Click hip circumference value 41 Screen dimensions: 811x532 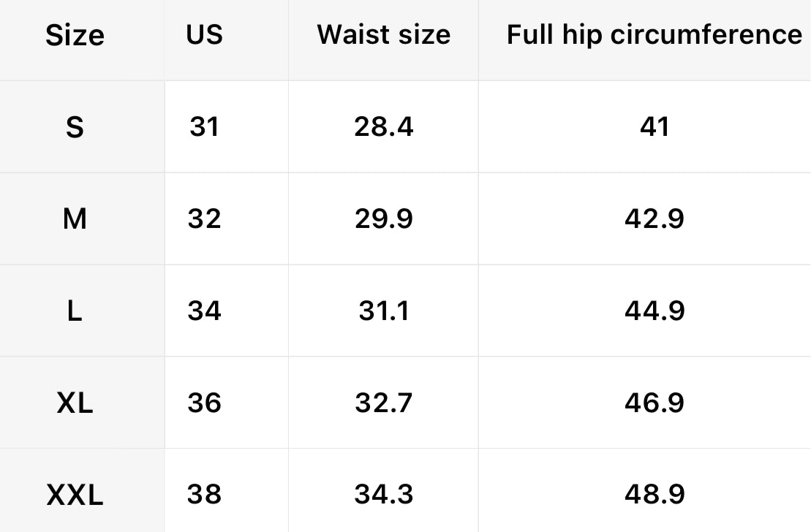pos(654,127)
